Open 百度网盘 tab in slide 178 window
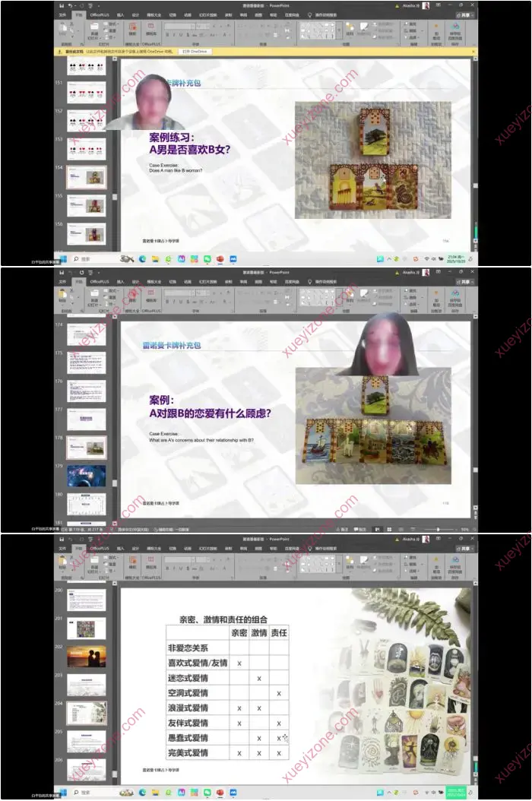 (293, 281)
